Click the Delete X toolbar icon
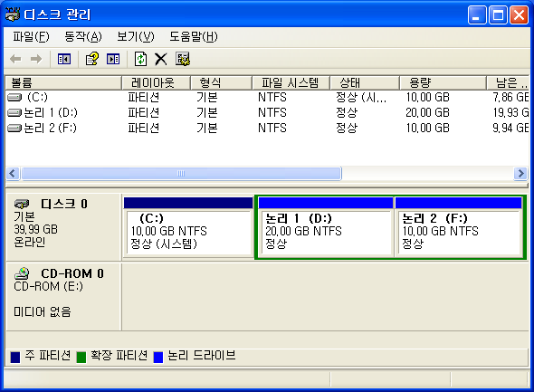The width and height of the screenshot is (534, 392). 161,59
